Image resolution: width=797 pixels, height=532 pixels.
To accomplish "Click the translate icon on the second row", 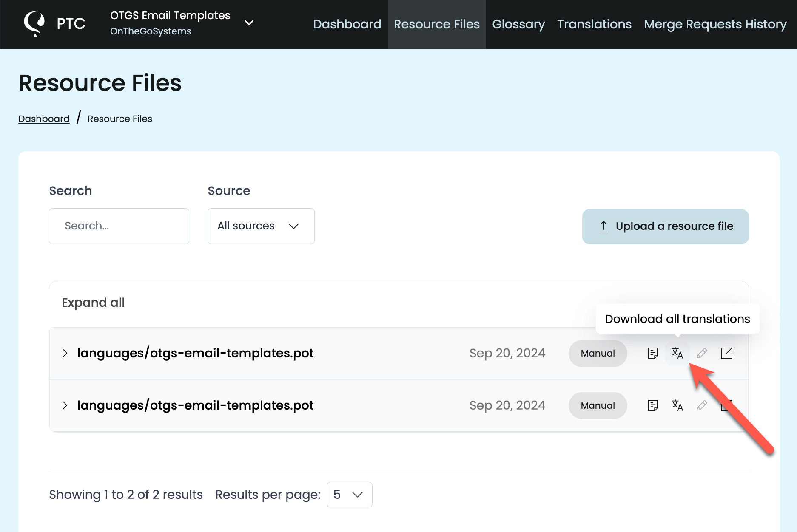I will (x=677, y=405).
